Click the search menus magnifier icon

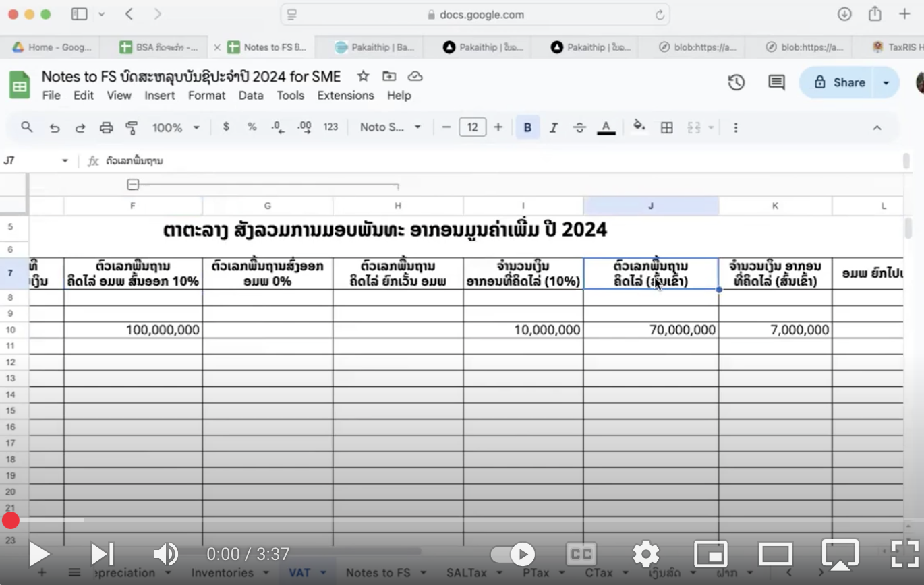click(x=27, y=127)
